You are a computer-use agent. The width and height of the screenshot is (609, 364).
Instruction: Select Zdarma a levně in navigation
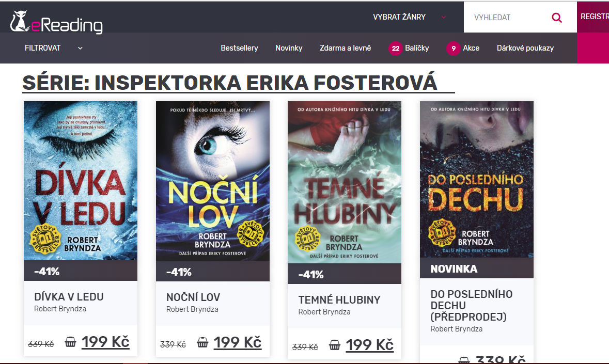coord(345,48)
